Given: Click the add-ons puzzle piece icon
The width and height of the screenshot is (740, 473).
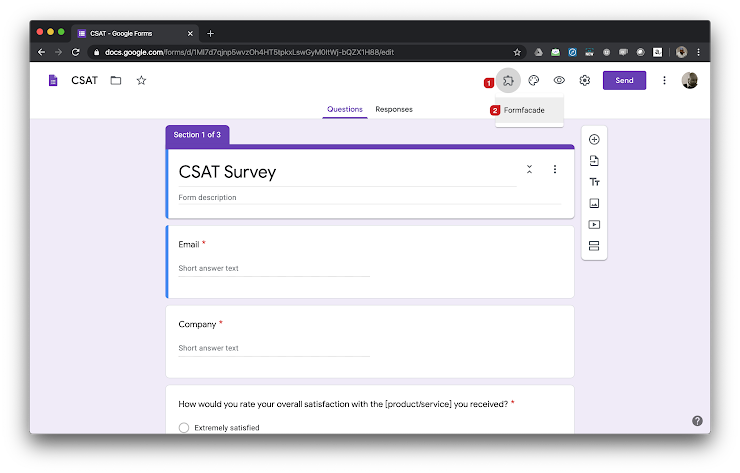Looking at the screenshot, I should point(508,81).
